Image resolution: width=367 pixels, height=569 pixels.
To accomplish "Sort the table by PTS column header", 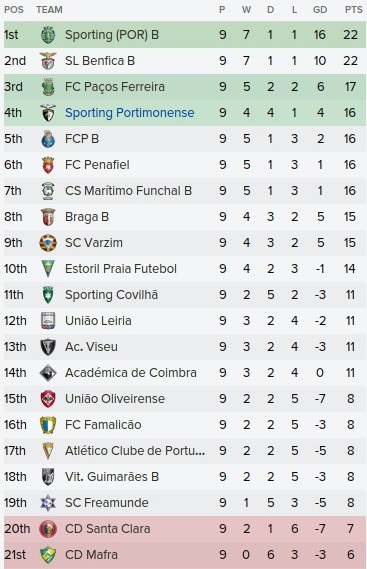I will [x=353, y=10].
